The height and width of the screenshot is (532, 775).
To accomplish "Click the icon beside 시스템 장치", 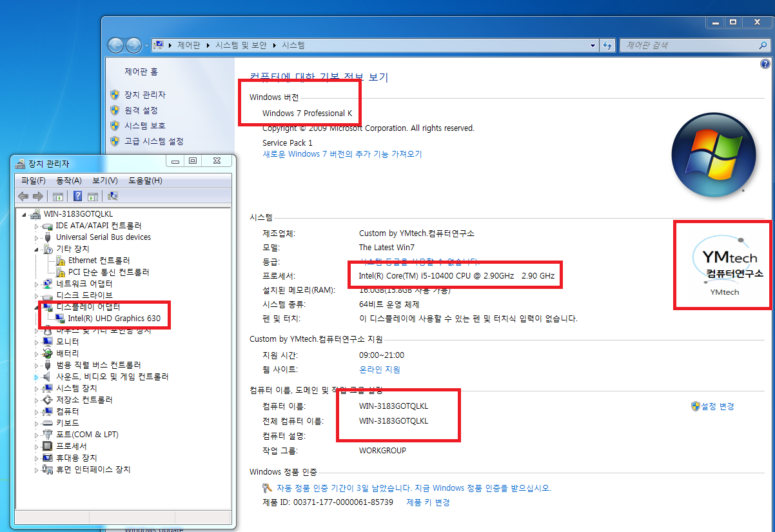I will click(x=48, y=388).
